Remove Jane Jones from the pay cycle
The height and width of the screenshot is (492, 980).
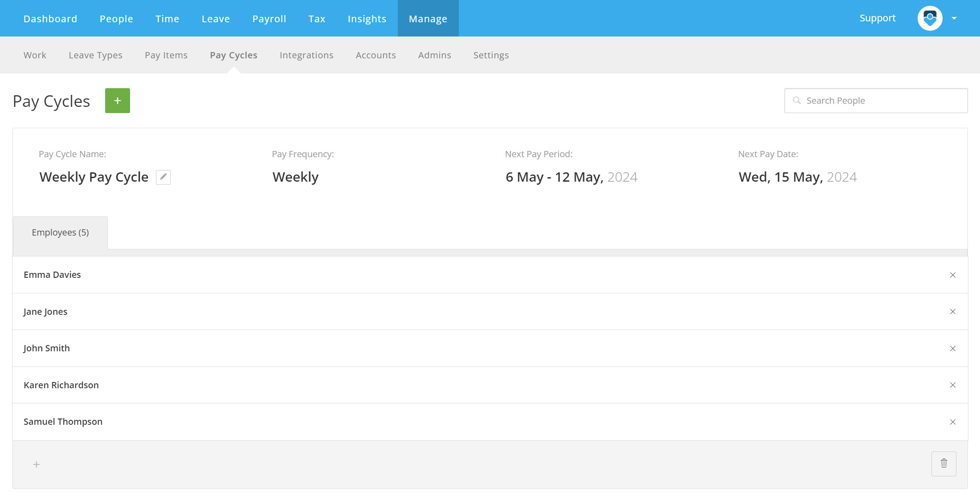[953, 312]
